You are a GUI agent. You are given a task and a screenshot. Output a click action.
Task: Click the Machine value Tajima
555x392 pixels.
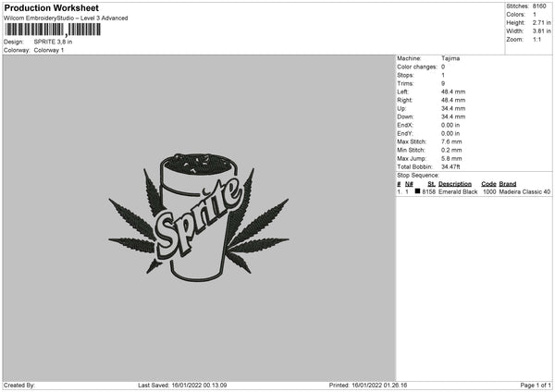click(450, 58)
